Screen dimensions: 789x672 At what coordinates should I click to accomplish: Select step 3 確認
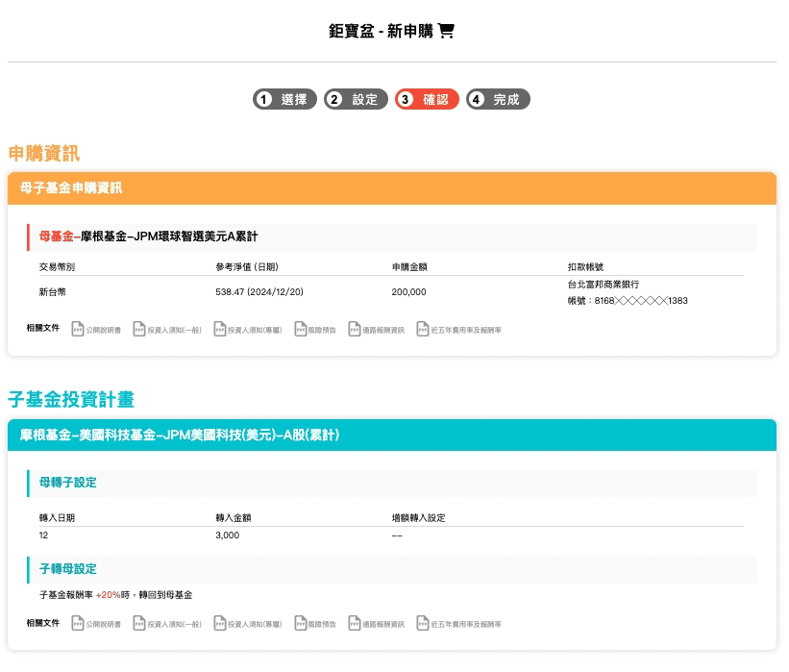pos(427,99)
